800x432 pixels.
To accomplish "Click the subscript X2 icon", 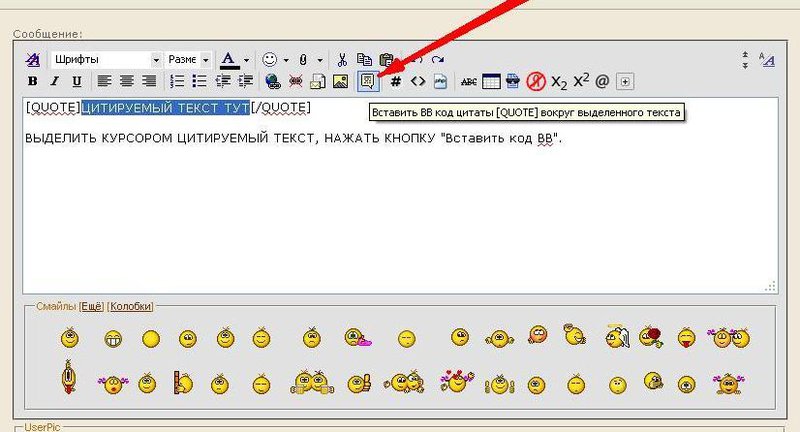I will coord(559,81).
